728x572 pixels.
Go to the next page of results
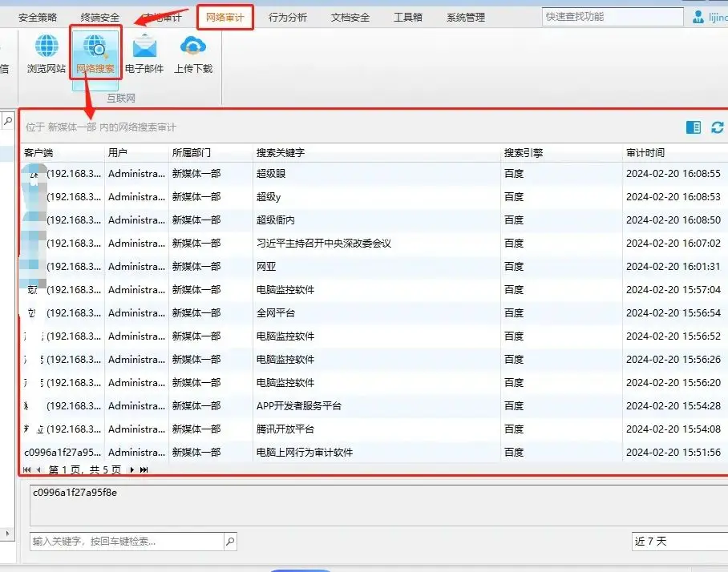tap(132, 469)
